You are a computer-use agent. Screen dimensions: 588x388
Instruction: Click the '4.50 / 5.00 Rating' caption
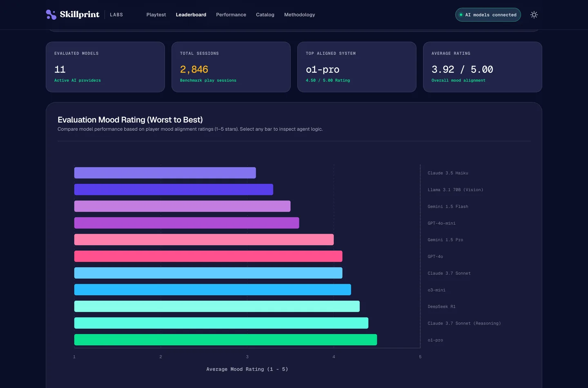[x=328, y=80]
